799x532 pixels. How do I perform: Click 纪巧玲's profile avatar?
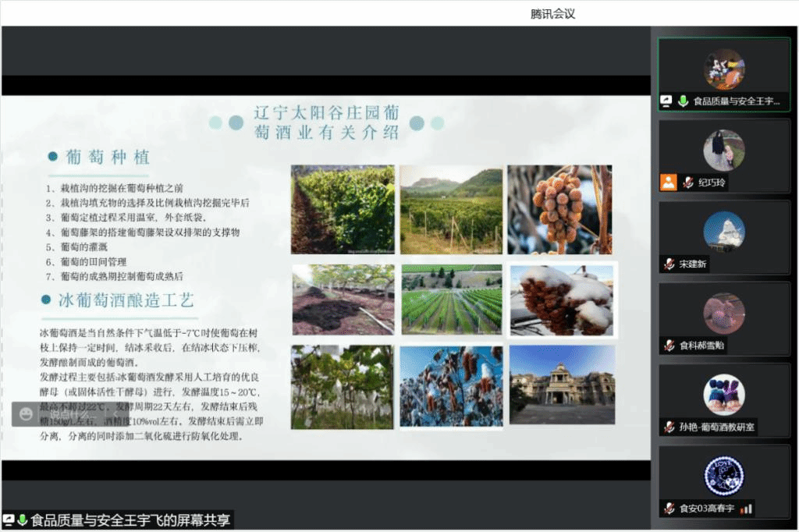[723, 150]
